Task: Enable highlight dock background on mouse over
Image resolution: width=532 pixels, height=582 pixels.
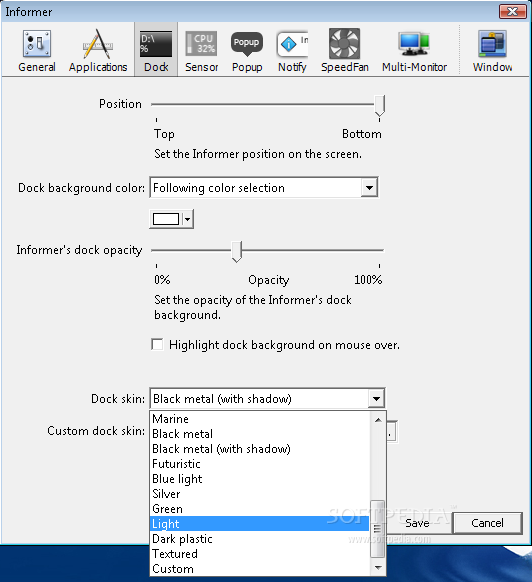Action: pos(157,344)
